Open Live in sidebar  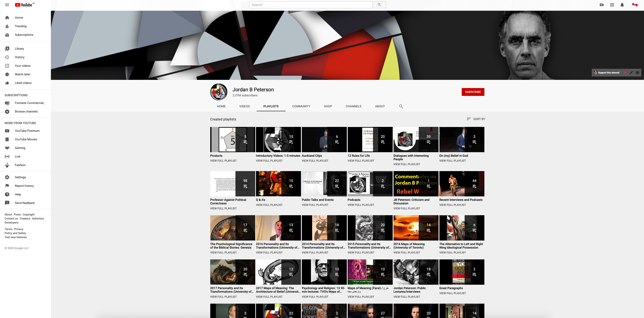coord(25,156)
